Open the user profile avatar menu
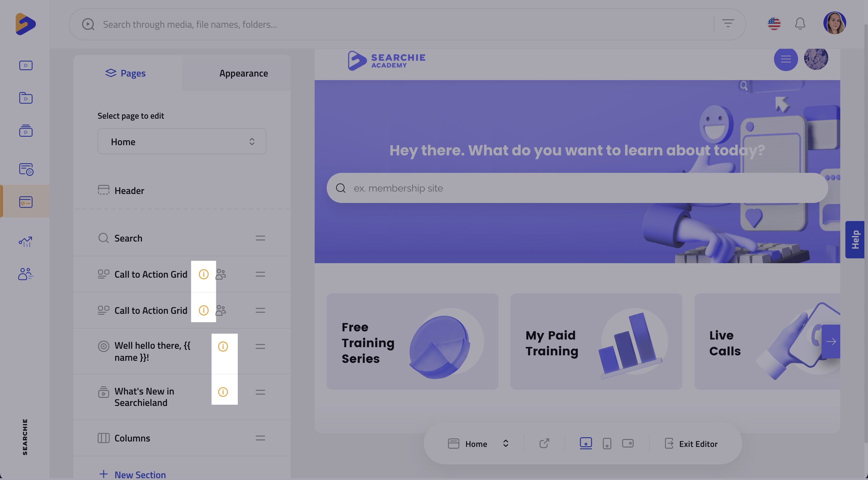 tap(834, 23)
